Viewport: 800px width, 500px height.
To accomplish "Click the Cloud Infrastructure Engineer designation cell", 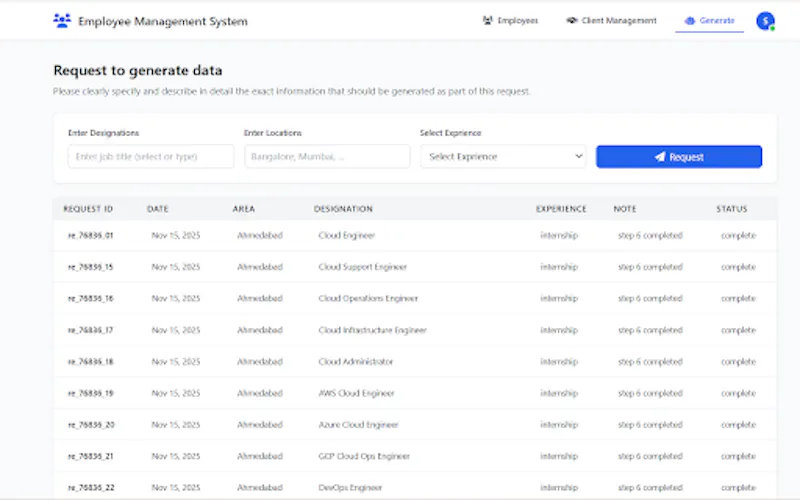I will (372, 330).
